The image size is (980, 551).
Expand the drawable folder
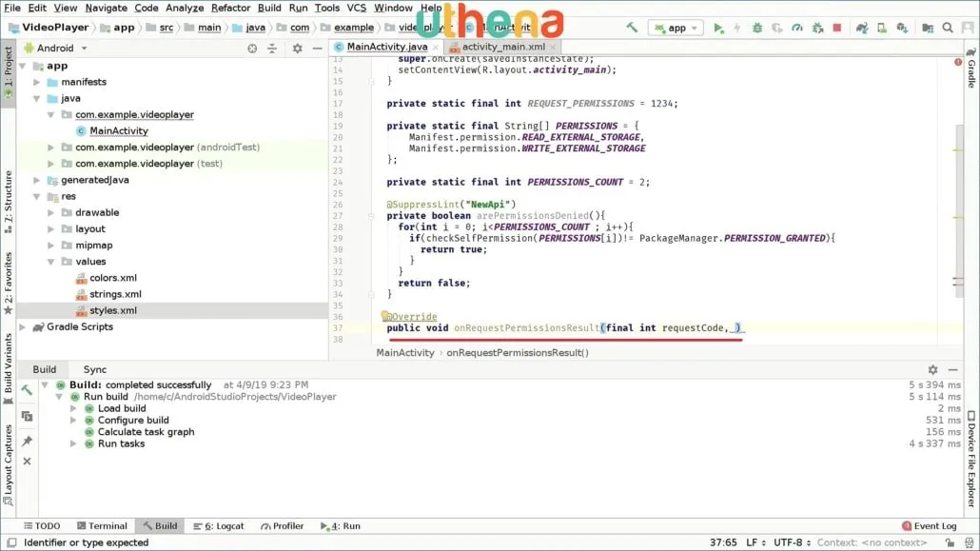[x=51, y=212]
